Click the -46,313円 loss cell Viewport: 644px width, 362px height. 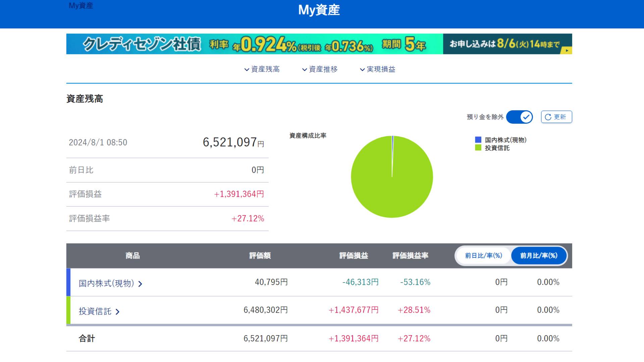(361, 282)
